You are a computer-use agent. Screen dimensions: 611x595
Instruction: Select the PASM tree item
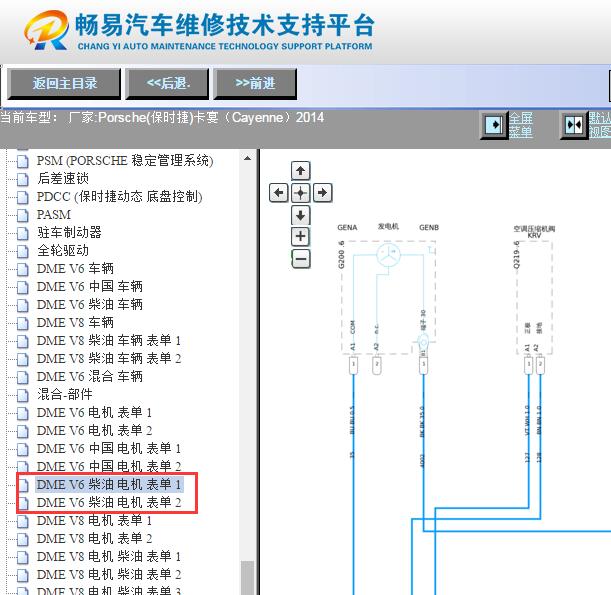click(53, 215)
